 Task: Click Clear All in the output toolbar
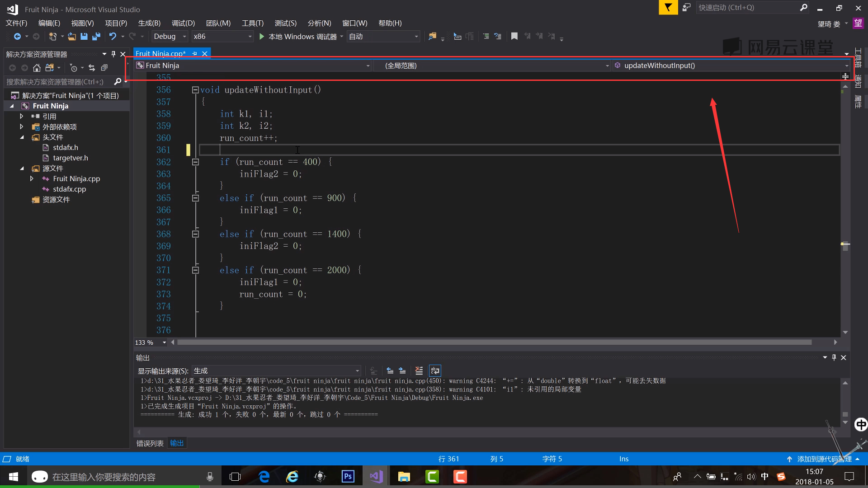tap(419, 371)
